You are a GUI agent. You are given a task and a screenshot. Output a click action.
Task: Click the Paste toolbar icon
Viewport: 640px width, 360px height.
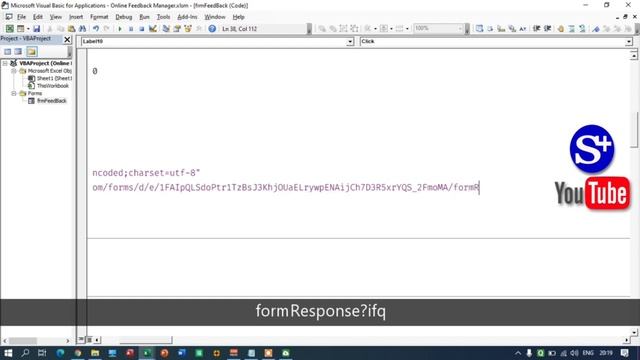(x=71, y=29)
